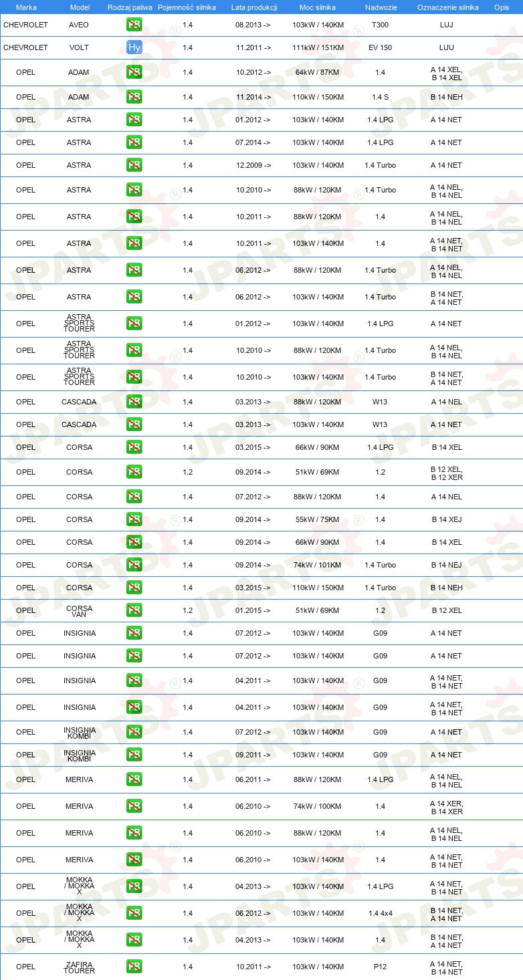This screenshot has width=523, height=980.
Task: Click the Hy hybrid icon for Chevrolet Volt
Action: (x=134, y=47)
